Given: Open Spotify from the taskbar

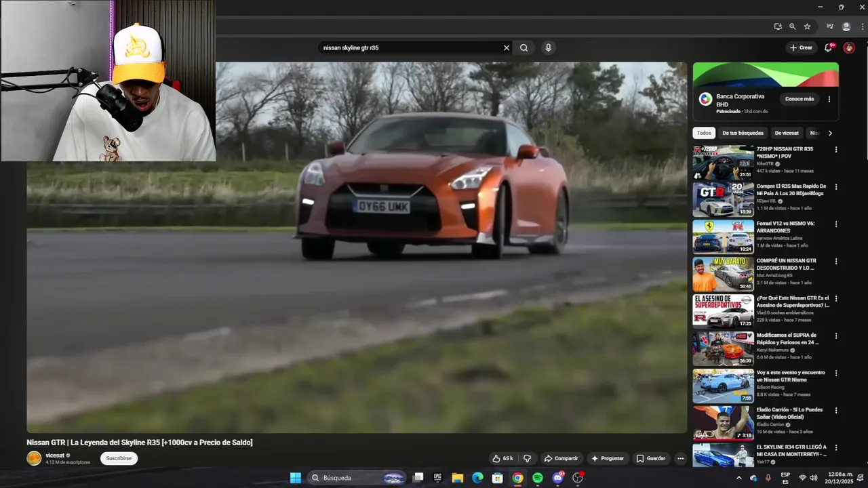Looking at the screenshot, I should point(538,478).
